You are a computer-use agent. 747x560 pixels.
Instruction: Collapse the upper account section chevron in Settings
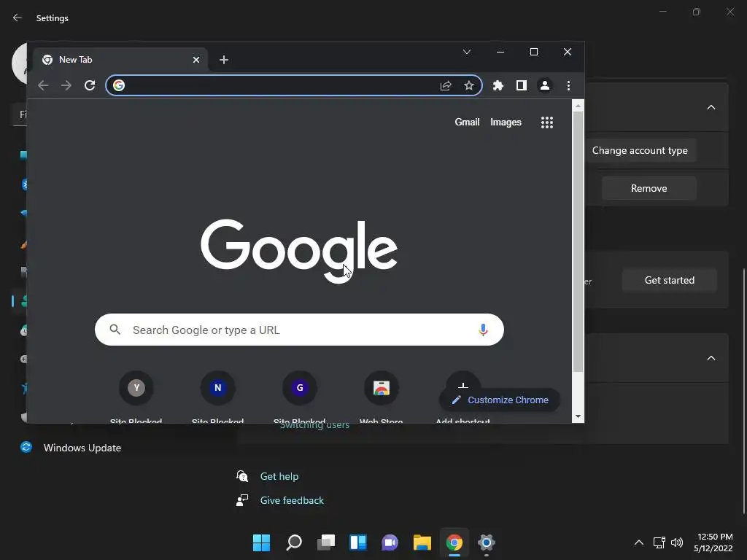click(x=711, y=107)
